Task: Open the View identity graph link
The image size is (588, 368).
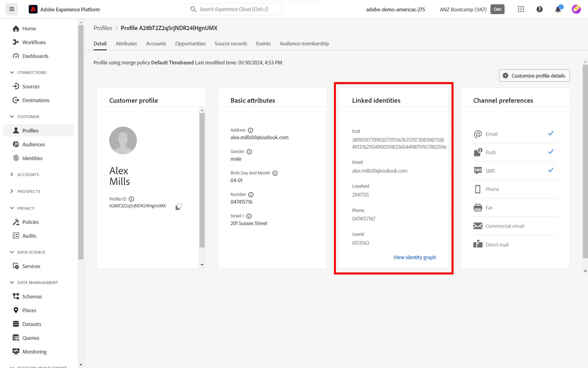Action: [x=414, y=257]
